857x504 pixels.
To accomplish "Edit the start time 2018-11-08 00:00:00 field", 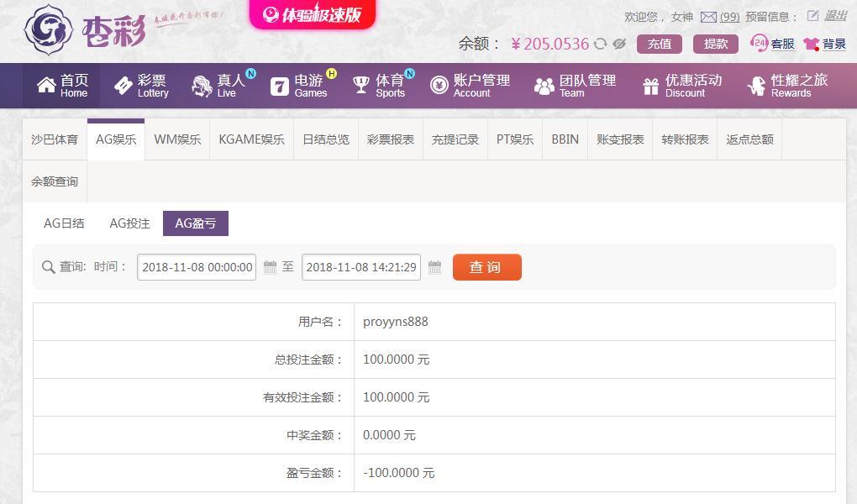I will tap(197, 267).
